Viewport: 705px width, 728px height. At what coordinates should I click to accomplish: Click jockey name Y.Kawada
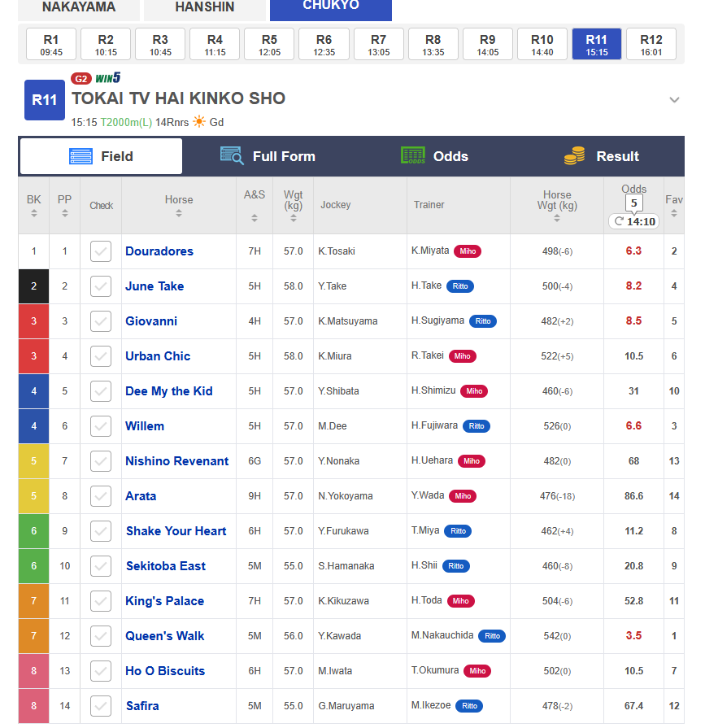[x=339, y=636]
